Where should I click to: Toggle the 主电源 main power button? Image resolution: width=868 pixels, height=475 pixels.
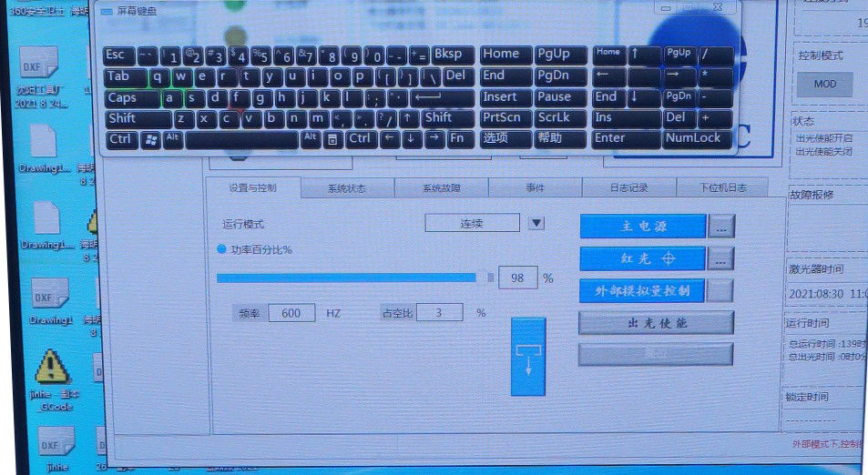coord(642,227)
